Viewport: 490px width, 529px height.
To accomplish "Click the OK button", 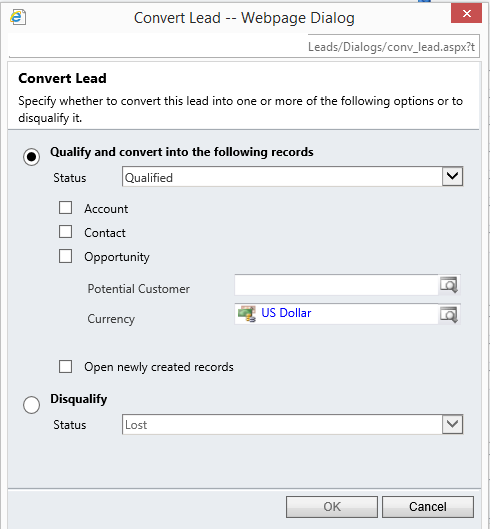I will click(332, 507).
